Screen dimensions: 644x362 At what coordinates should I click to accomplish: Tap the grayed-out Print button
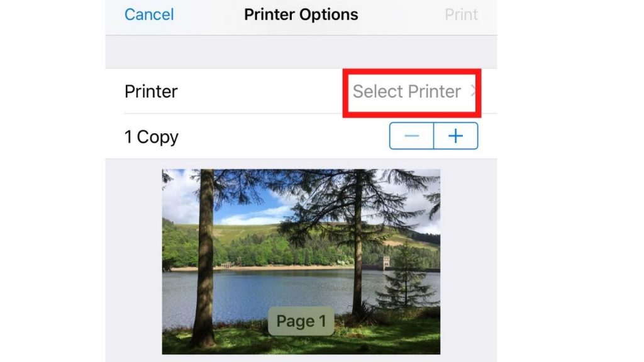click(461, 14)
